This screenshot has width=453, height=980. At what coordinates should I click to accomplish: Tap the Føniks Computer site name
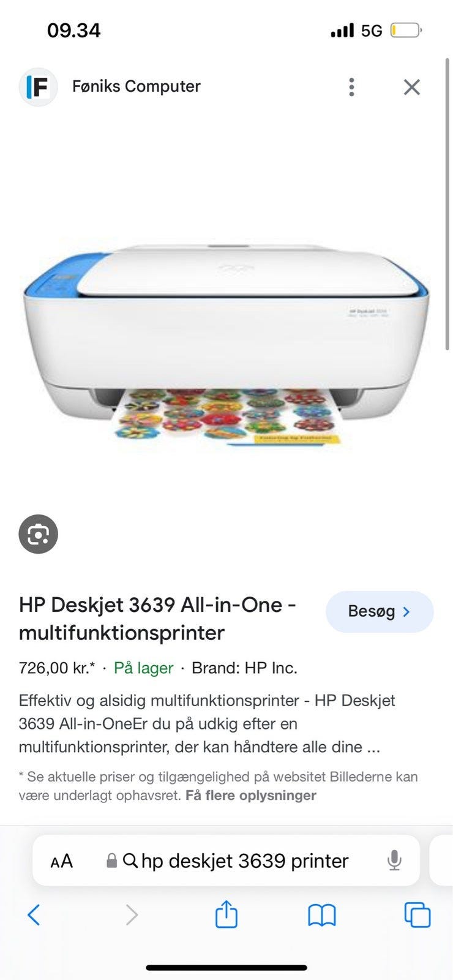pos(137,86)
